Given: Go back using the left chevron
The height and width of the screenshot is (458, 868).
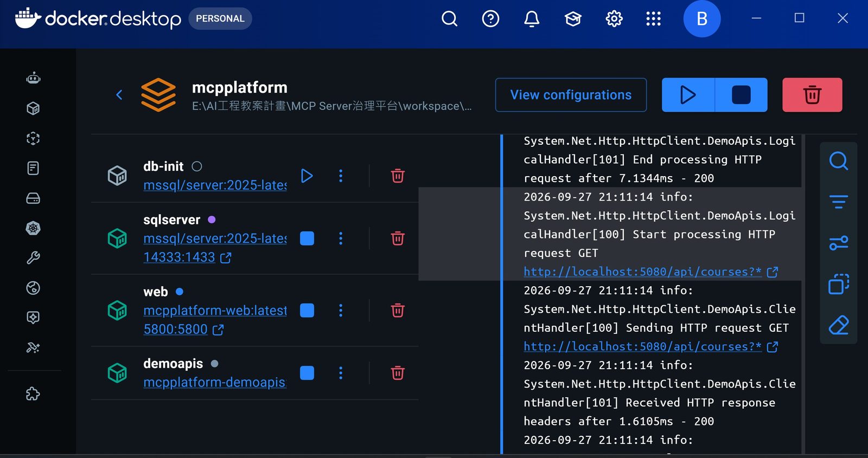Looking at the screenshot, I should click(x=119, y=95).
